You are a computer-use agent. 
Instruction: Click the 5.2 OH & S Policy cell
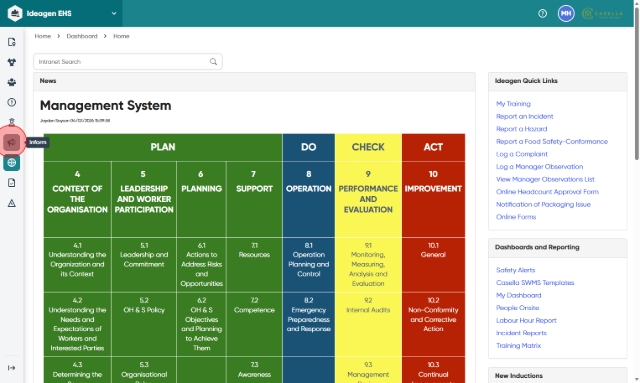coord(144,324)
